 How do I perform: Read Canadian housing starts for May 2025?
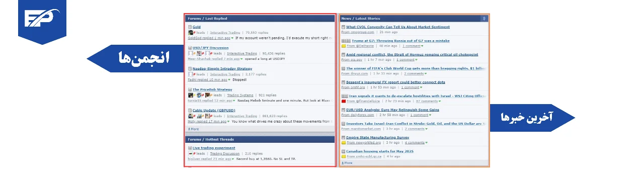[379, 151]
